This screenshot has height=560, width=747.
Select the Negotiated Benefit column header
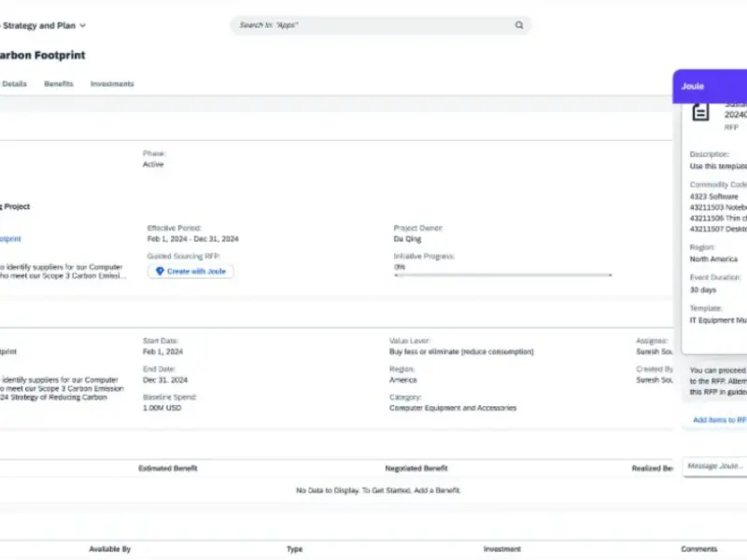(x=416, y=469)
